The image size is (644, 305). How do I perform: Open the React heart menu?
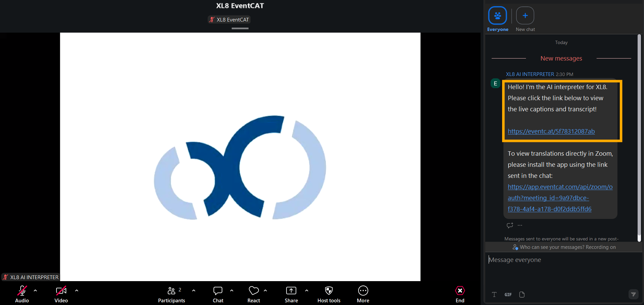pos(254,294)
